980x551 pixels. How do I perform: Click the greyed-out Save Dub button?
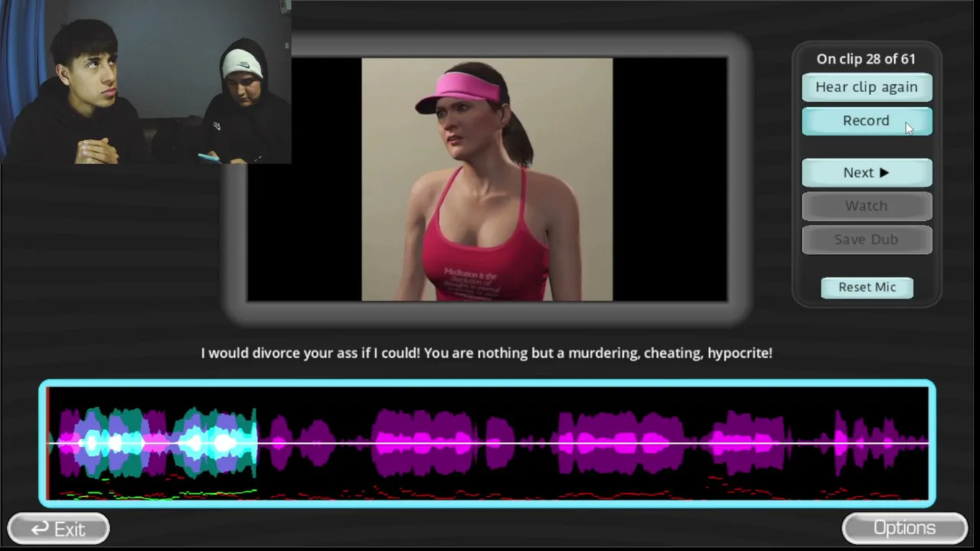pos(867,240)
